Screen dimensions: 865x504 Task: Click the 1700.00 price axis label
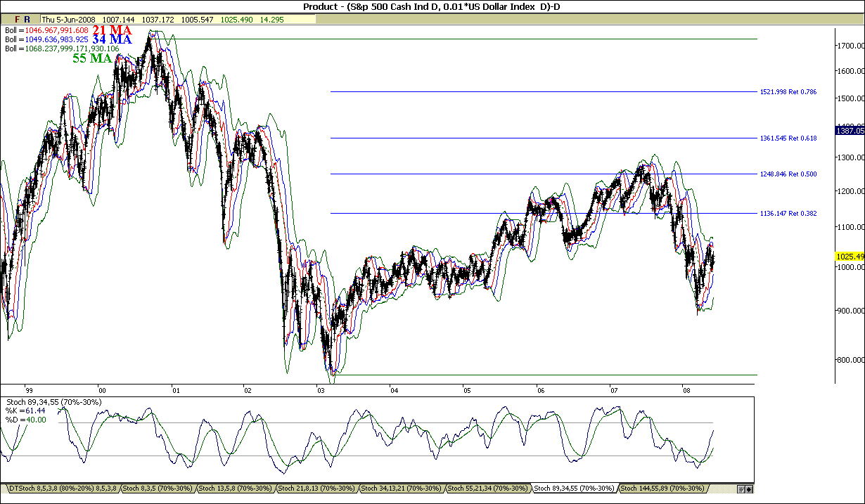[x=850, y=46]
